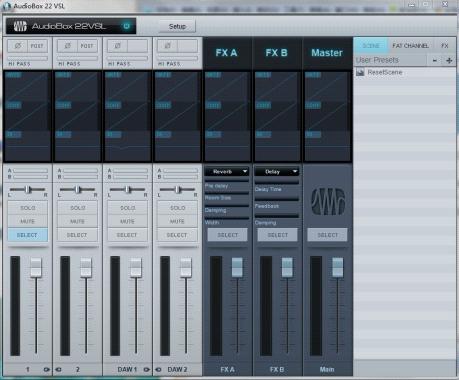Image resolution: width=459 pixels, height=380 pixels.
Task: Click the link icon beside DAW 1
Action: tap(146, 369)
